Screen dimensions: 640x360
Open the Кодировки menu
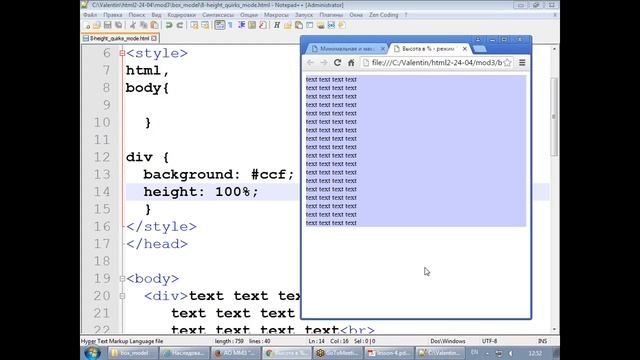pos(182,15)
